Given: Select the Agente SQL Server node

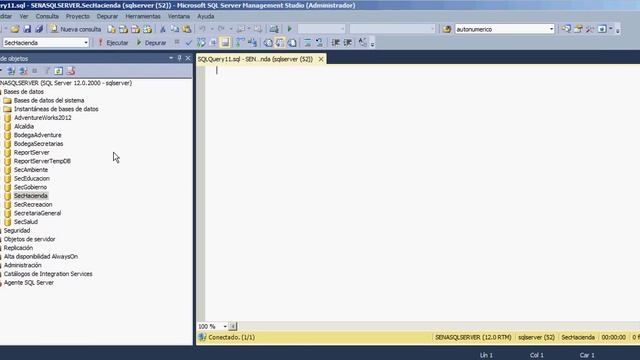Looking at the screenshot, I should (29, 282).
